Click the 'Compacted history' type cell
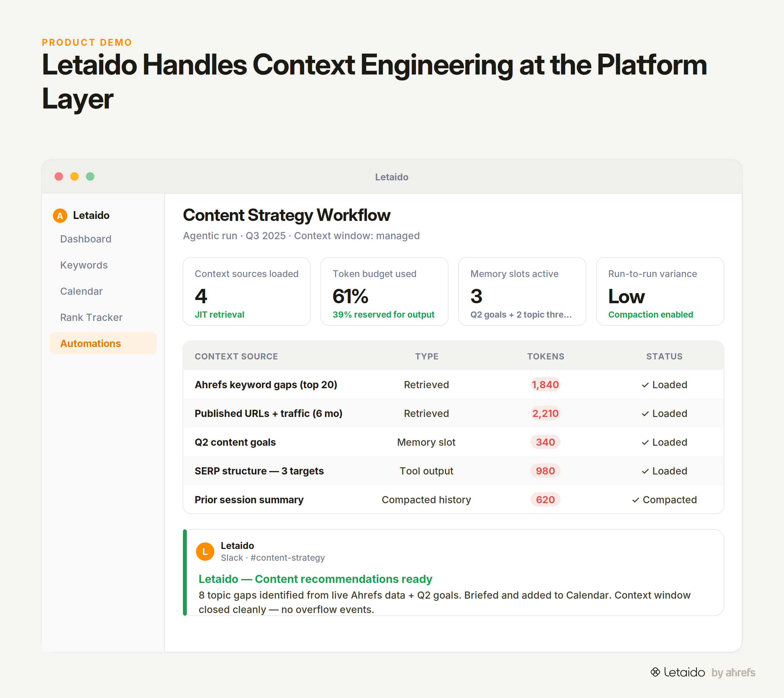 click(x=426, y=500)
